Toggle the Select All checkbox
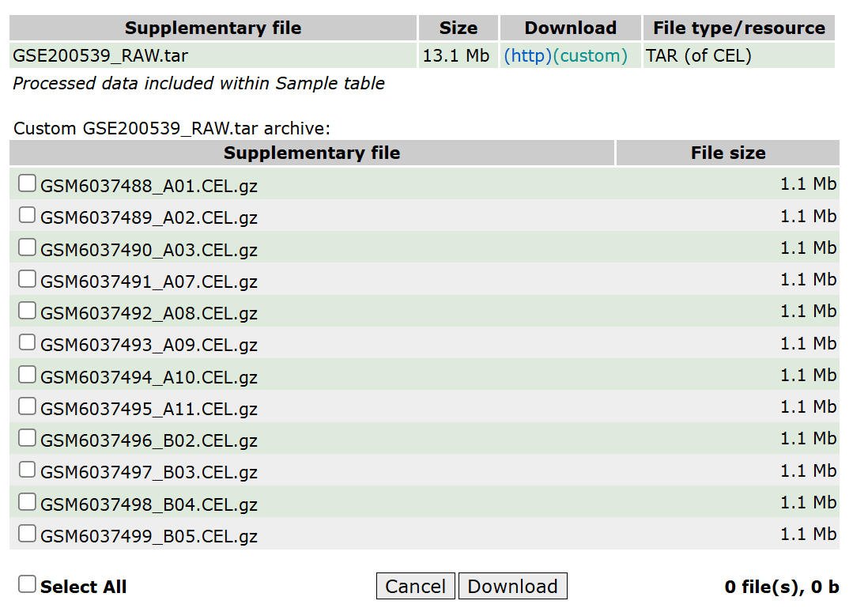Image resolution: width=868 pixels, height=612 pixels. [27, 584]
